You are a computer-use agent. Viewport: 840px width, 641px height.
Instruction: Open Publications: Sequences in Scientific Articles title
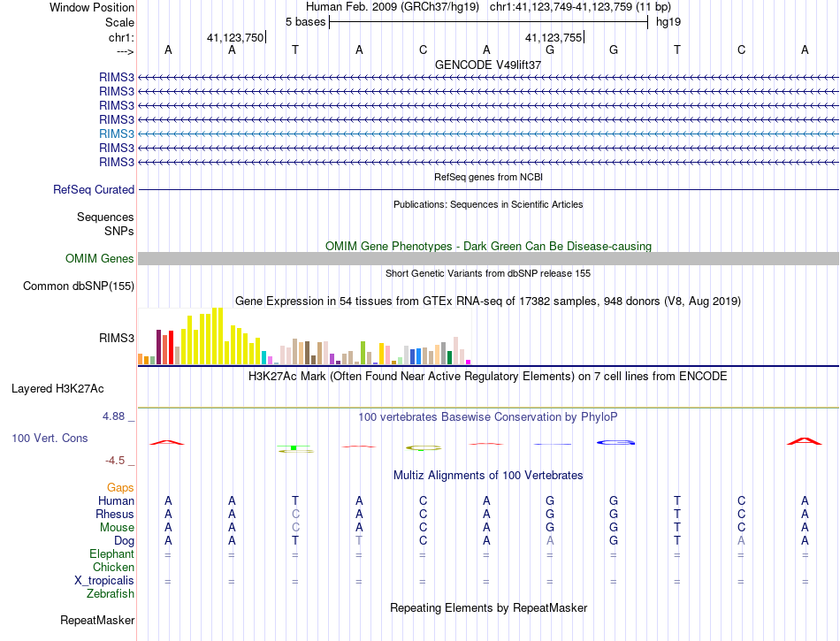[488, 204]
